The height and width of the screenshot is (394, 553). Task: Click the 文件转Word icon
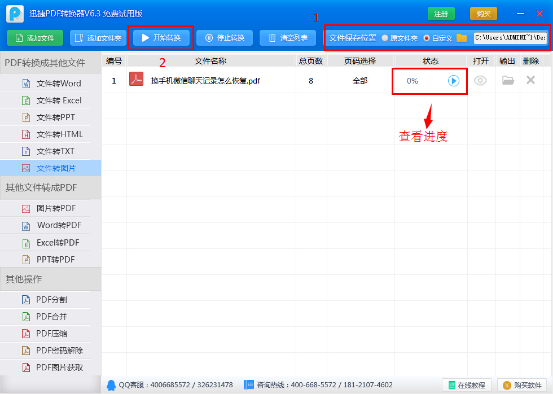coord(26,84)
